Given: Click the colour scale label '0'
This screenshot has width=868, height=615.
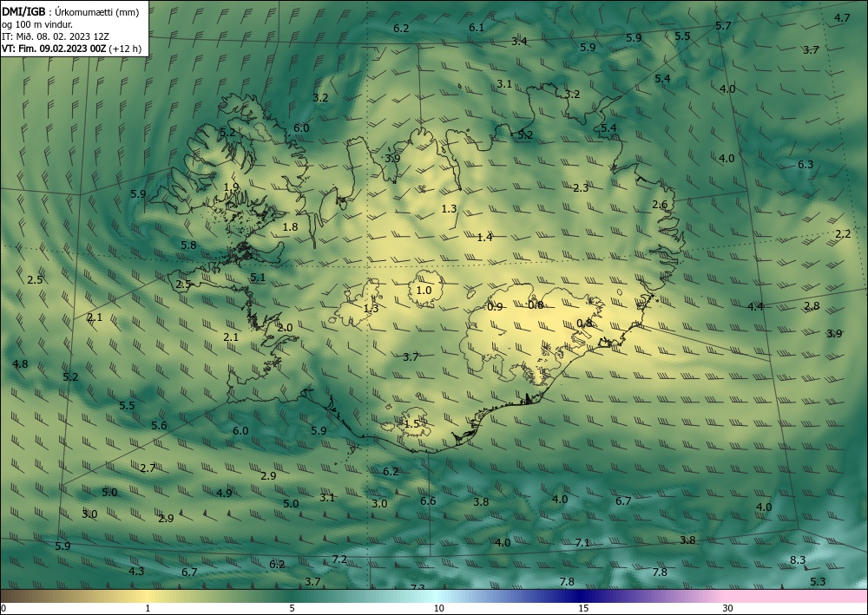Looking at the screenshot, I should click(x=3, y=608).
